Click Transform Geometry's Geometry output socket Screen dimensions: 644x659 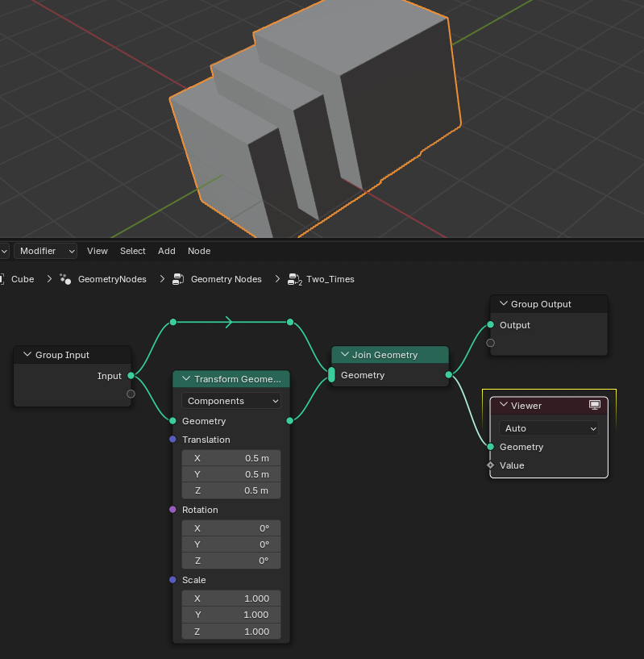[290, 421]
